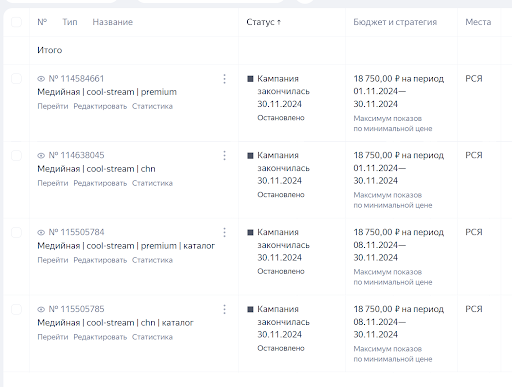Screen dimensions: 512x387
Task: Click Остановлено status of campaign 115505785
Action: coord(281,348)
